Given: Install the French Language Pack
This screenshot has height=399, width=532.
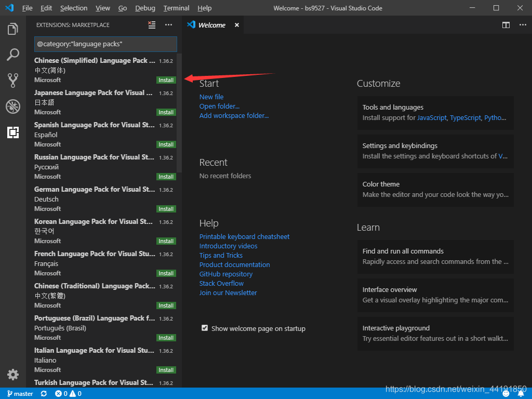Looking at the screenshot, I should pyautogui.click(x=166, y=273).
